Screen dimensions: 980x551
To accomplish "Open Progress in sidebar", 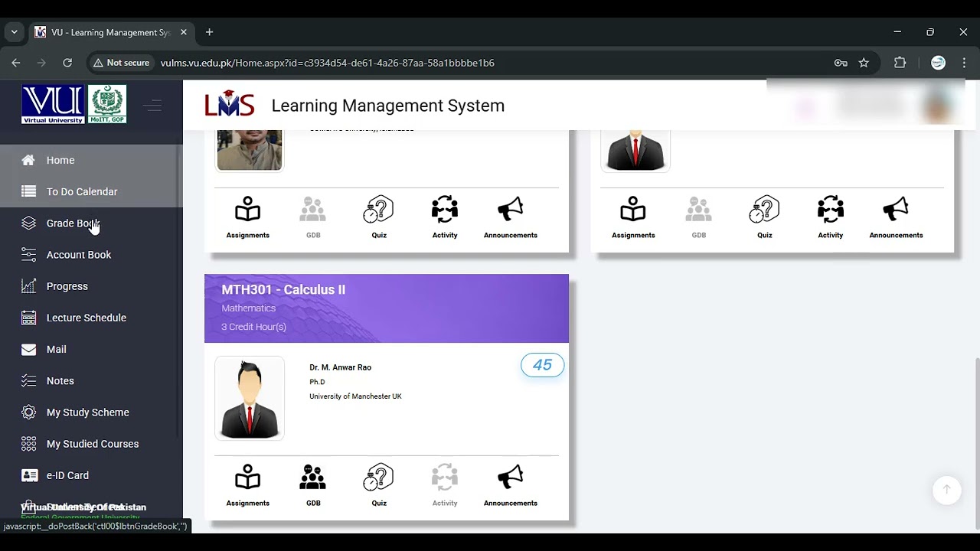I will [x=90, y=285].
